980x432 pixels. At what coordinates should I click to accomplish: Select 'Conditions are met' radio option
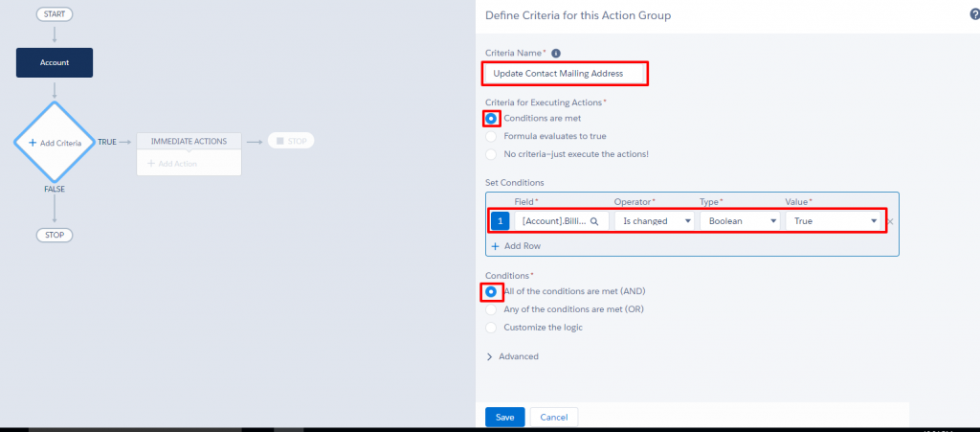[x=491, y=118]
